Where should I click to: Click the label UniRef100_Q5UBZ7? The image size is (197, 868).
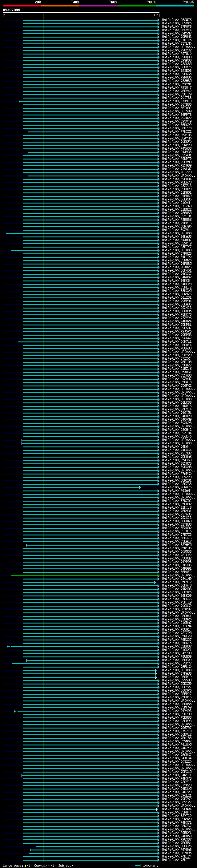tap(177, 365)
